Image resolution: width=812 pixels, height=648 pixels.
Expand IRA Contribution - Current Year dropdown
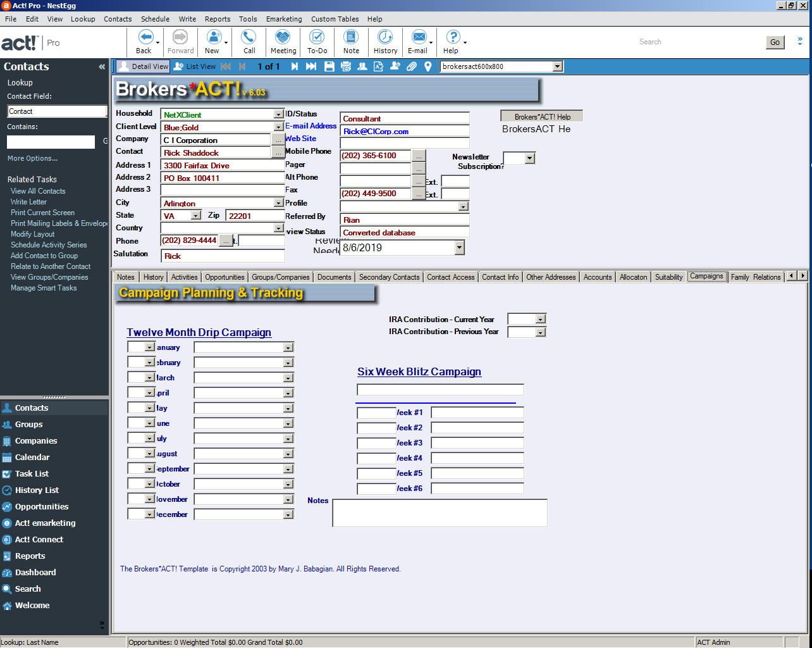pyautogui.click(x=540, y=320)
